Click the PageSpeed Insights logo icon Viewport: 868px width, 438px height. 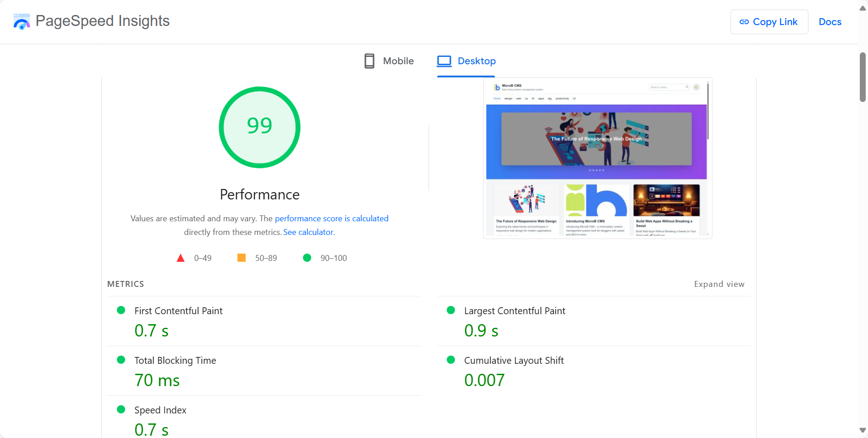pos(21,21)
